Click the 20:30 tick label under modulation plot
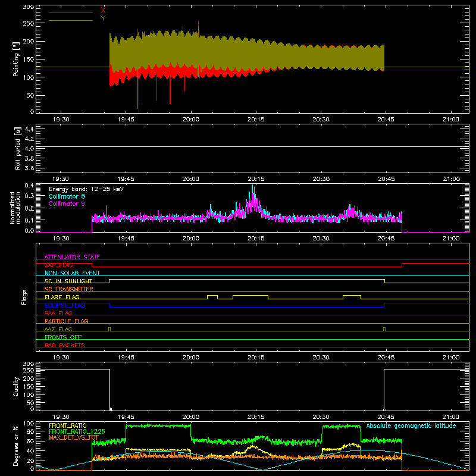The image size is (476, 476). [321, 239]
